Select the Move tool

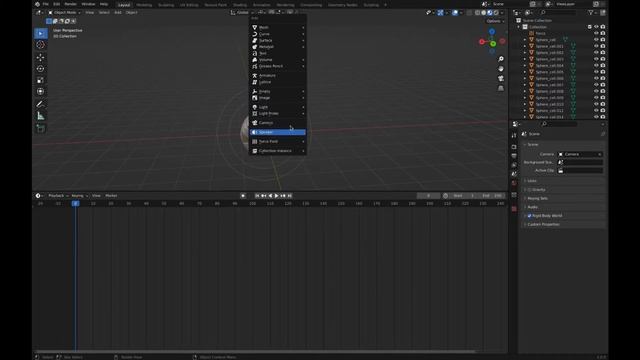(x=40, y=58)
